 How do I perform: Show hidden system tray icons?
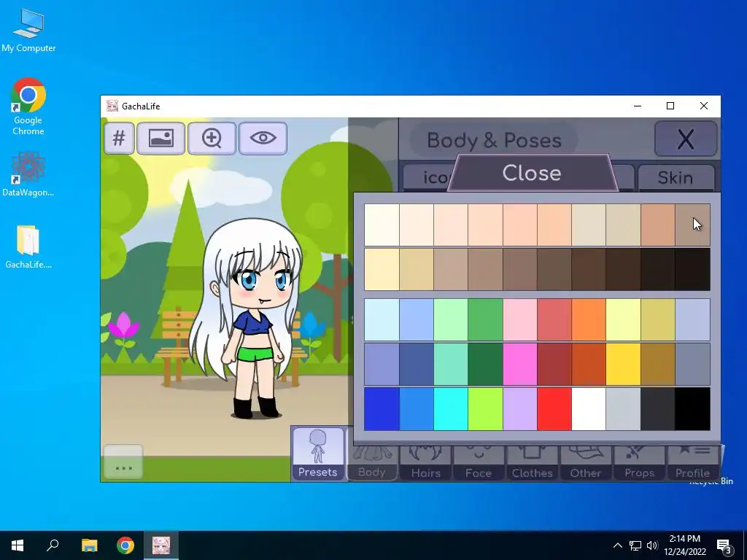(x=617, y=545)
